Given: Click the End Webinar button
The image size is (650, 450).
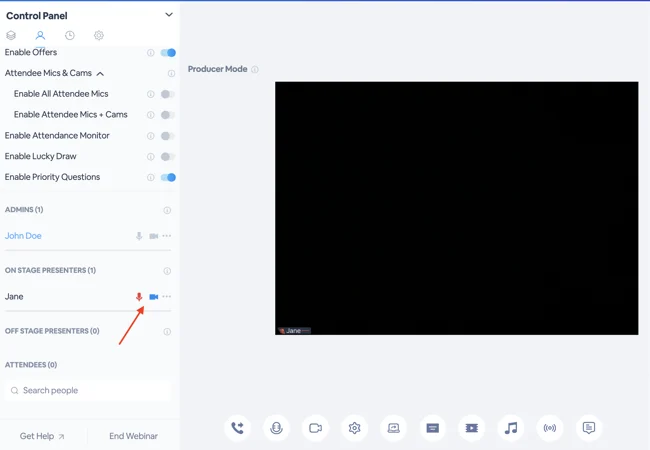Looking at the screenshot, I should tap(133, 436).
